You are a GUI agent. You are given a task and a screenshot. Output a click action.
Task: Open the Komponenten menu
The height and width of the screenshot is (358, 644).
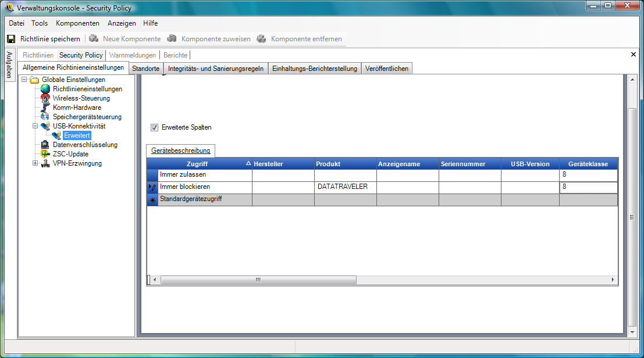[x=77, y=23]
